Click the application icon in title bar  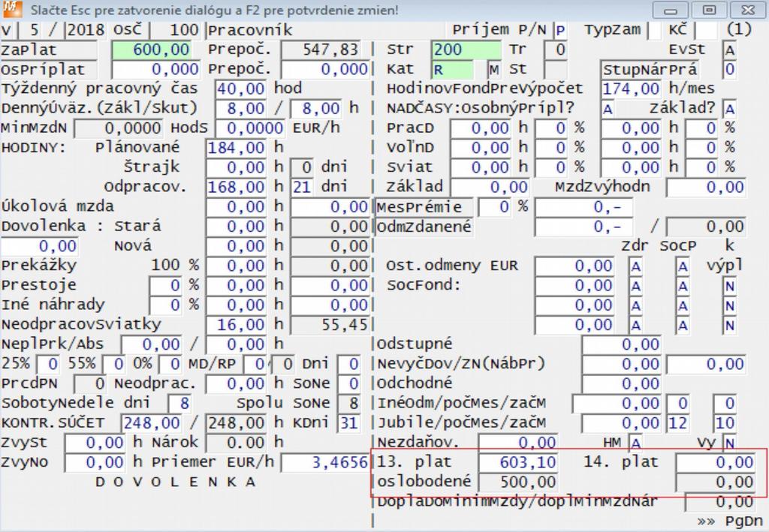tap(12, 10)
